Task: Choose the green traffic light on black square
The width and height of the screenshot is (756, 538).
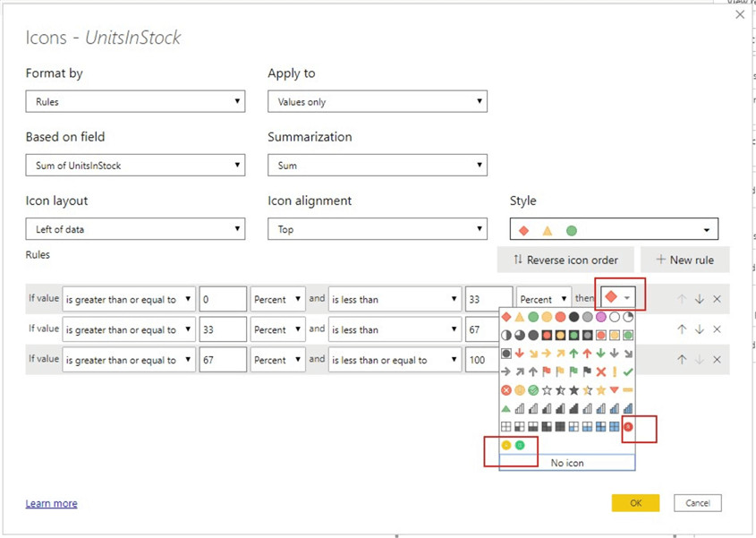Action: (573, 336)
